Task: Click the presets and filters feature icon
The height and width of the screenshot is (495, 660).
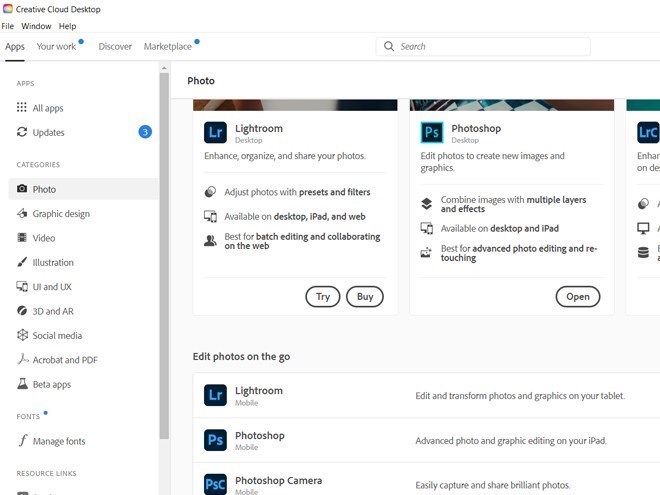Action: pyautogui.click(x=210, y=192)
